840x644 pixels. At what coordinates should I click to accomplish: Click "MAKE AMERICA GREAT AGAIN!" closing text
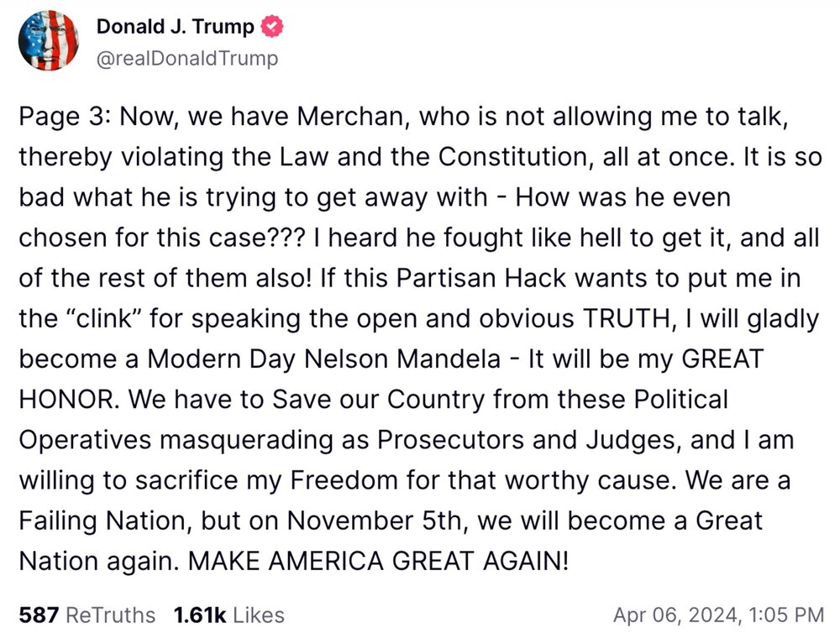379,561
